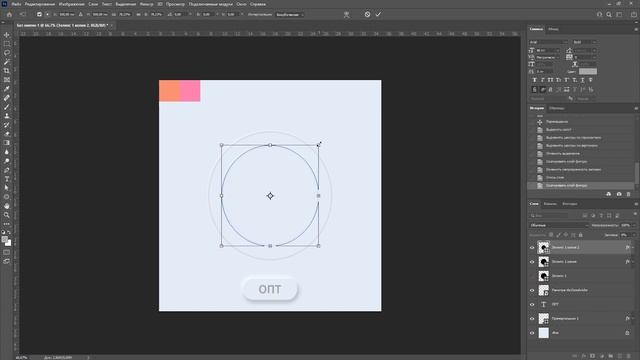Select the Frame tool

tap(7, 80)
